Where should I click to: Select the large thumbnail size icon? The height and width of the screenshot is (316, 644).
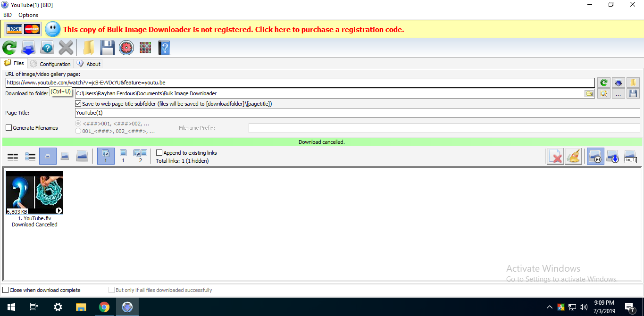82,156
